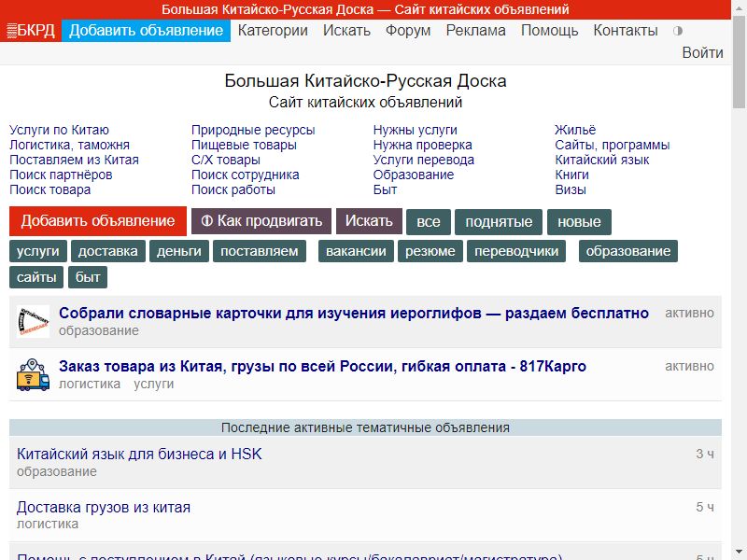
Task: Open Образование category link
Action: (413, 175)
